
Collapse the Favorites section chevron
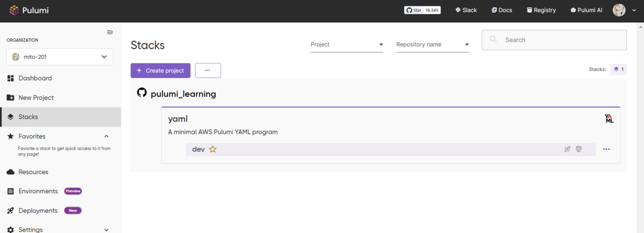[x=106, y=136]
